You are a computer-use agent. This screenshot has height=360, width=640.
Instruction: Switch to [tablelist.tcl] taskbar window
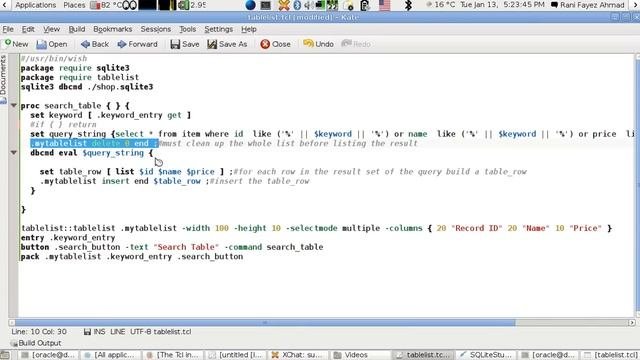(x=611, y=355)
